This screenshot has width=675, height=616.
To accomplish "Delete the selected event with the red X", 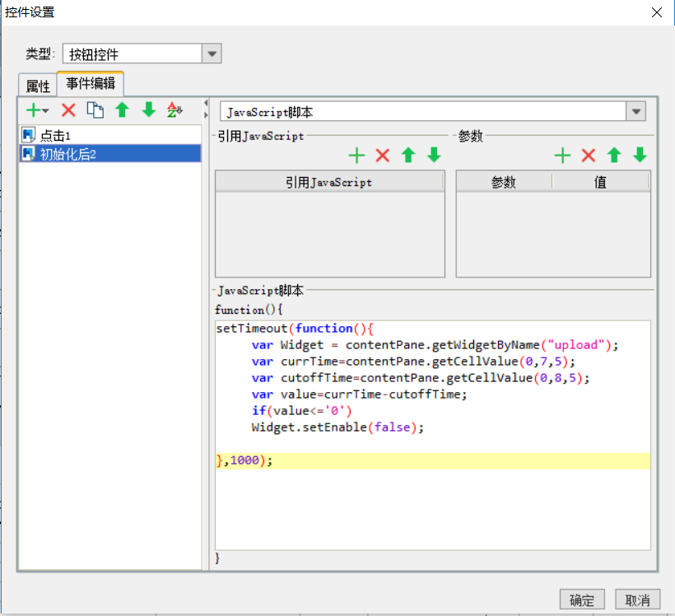I will 68,110.
